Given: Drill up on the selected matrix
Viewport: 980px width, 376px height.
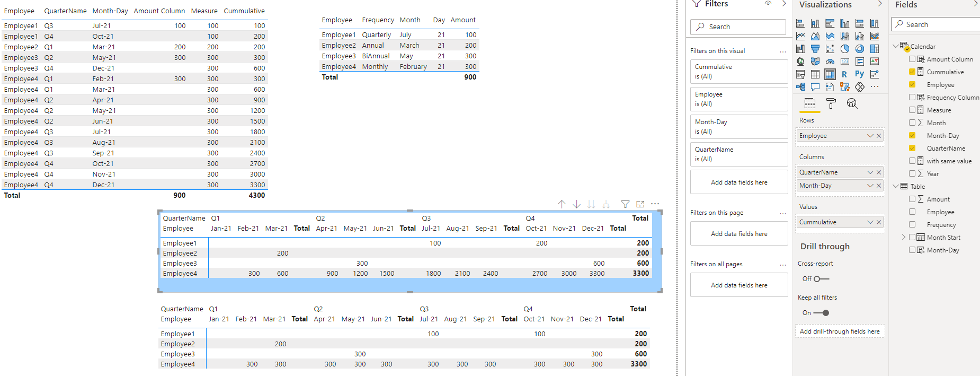Looking at the screenshot, I should 562,204.
